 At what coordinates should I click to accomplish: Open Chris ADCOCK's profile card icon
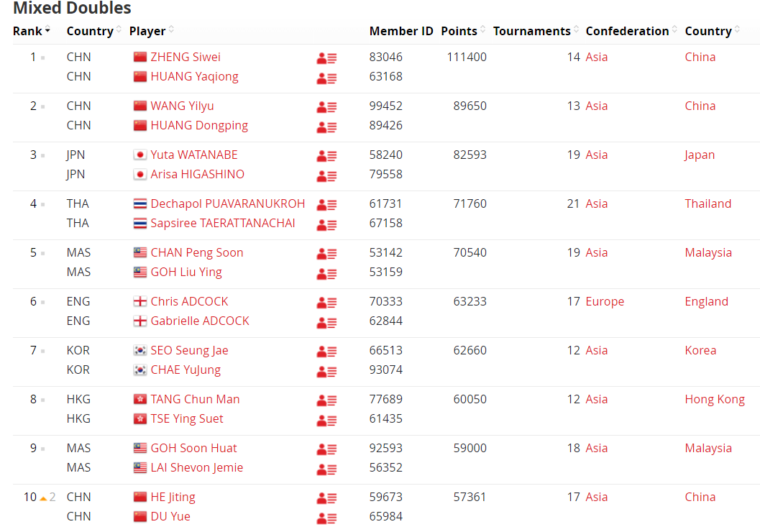point(326,303)
